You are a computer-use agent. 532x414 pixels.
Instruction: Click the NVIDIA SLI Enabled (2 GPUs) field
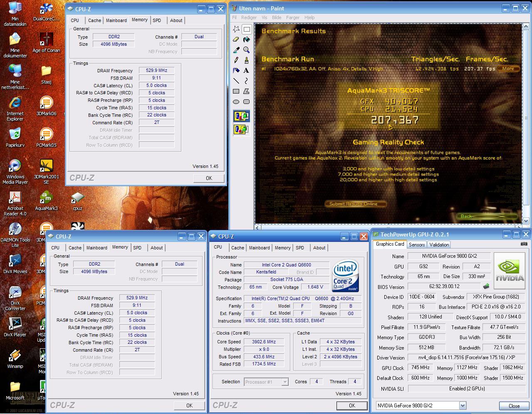pyautogui.click(x=467, y=389)
